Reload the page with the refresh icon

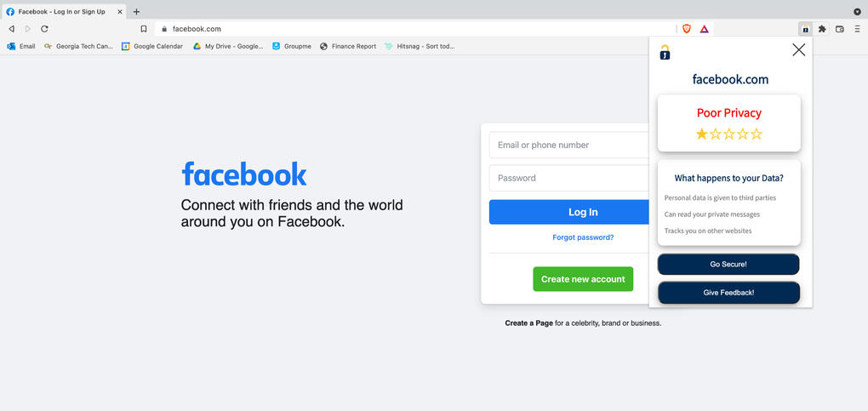(44, 29)
